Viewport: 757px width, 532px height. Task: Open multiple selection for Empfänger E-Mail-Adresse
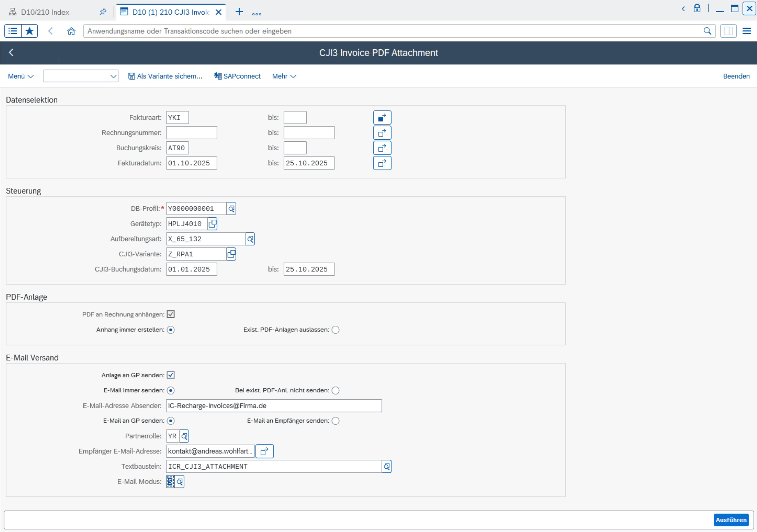[x=264, y=451]
